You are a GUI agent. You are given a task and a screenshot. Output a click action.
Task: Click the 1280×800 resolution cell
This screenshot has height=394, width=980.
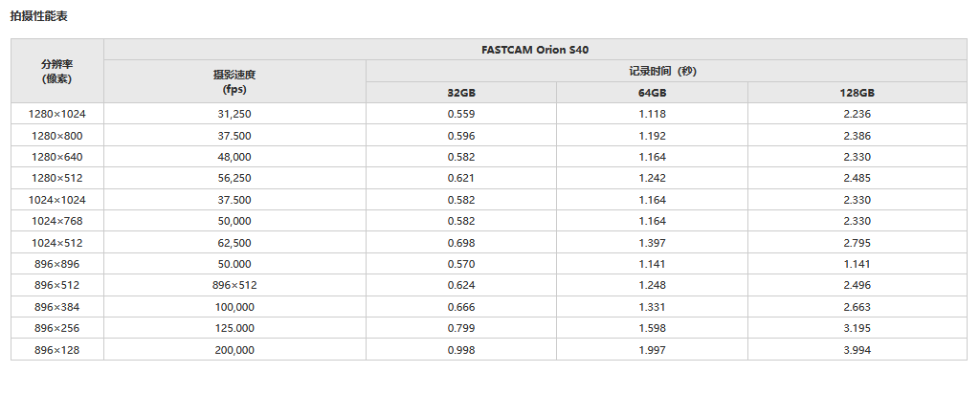click(x=57, y=136)
